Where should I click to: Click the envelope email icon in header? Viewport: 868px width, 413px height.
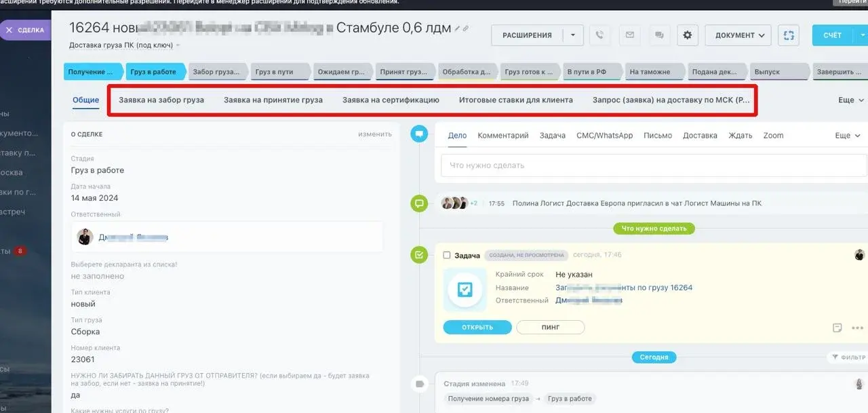[630, 35]
